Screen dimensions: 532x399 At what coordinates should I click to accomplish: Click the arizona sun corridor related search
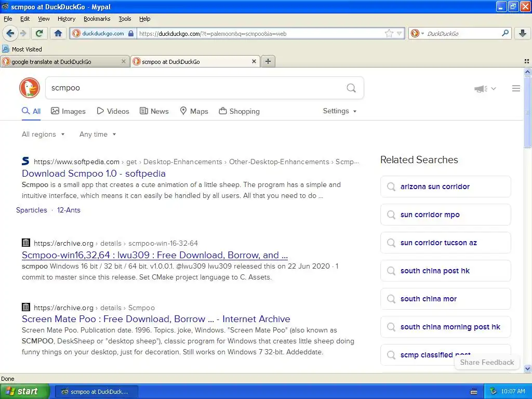[445, 187]
